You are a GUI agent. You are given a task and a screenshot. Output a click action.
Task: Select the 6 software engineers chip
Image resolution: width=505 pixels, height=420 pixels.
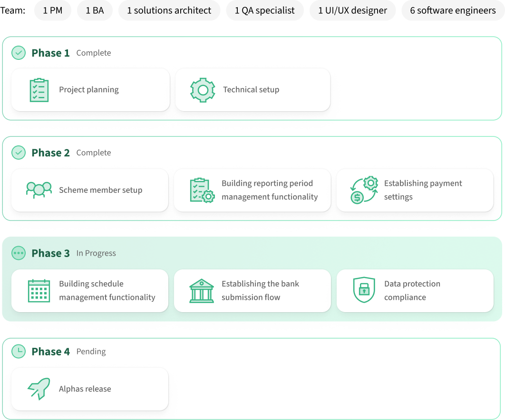tap(453, 10)
